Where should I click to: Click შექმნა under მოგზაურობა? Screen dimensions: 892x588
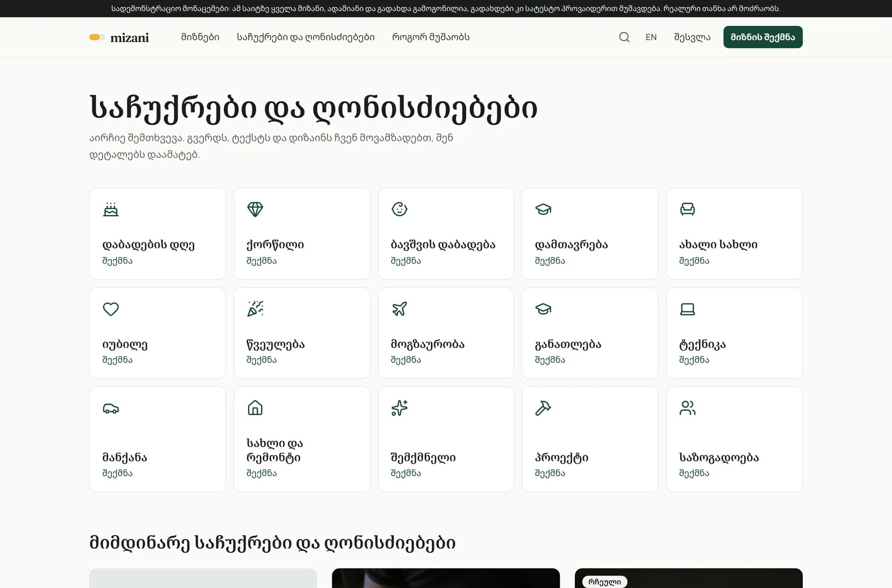coord(406,360)
